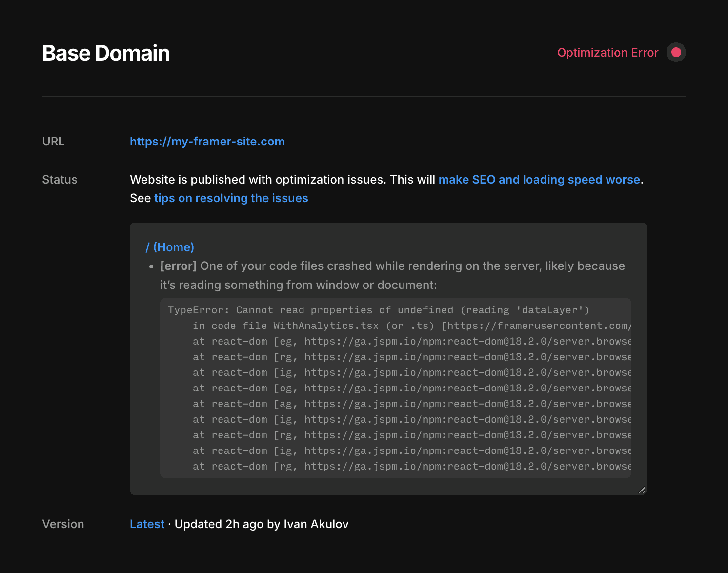728x573 pixels.
Task: Open the '/ (Home)' page link
Action: (x=170, y=247)
